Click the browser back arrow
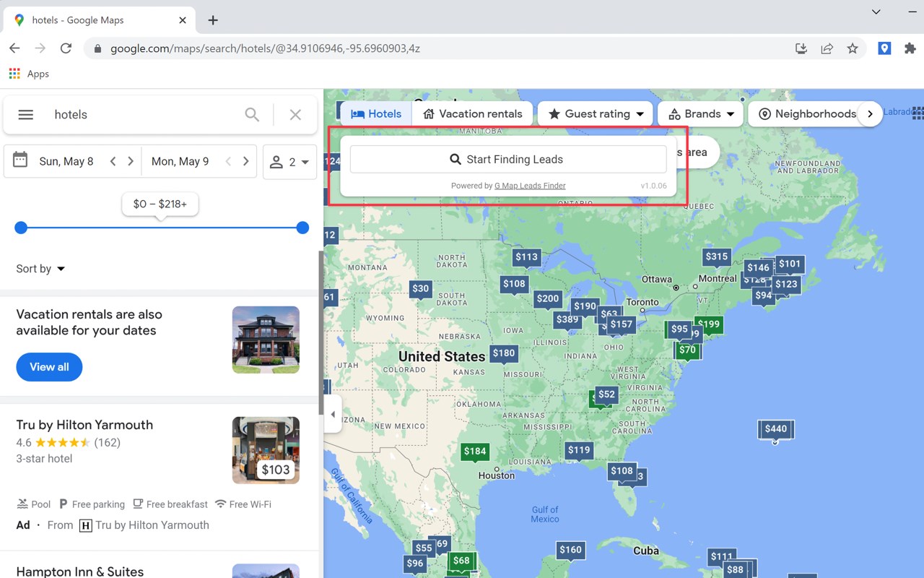Screen dimensions: 924x578 (14, 48)
